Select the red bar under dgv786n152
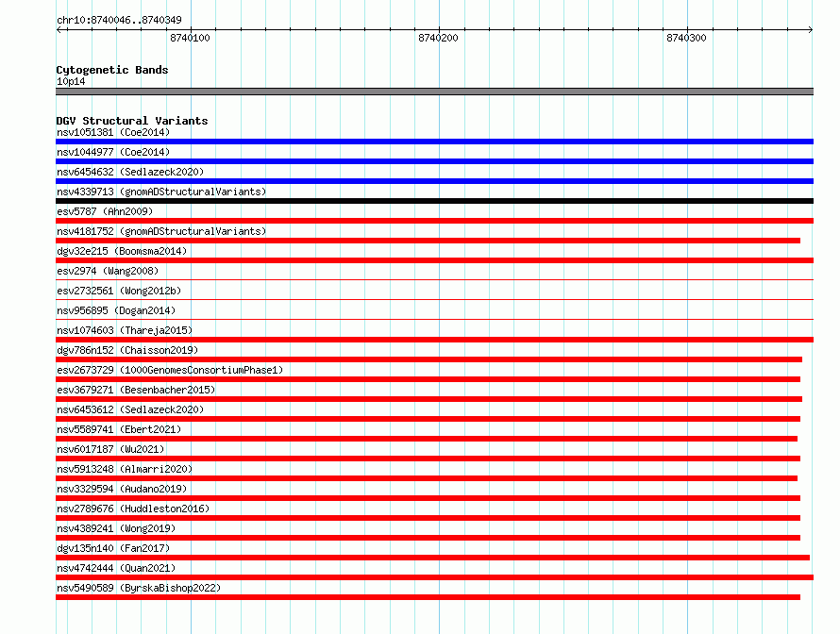 [428, 359]
